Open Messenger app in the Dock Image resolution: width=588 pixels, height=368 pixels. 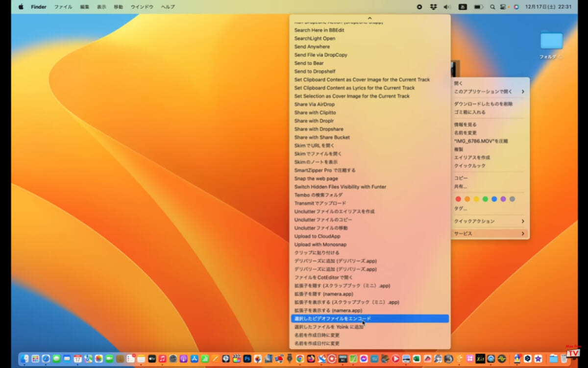pyautogui.click(x=364, y=359)
